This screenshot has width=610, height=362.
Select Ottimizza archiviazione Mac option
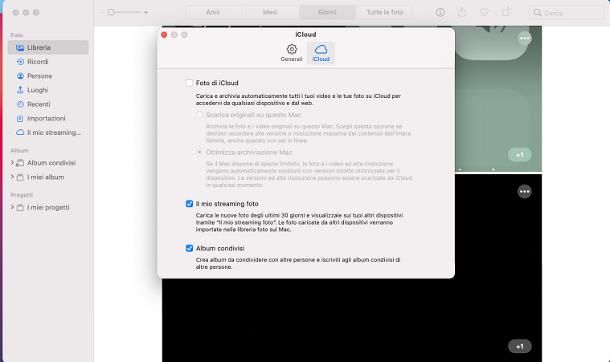(x=200, y=152)
